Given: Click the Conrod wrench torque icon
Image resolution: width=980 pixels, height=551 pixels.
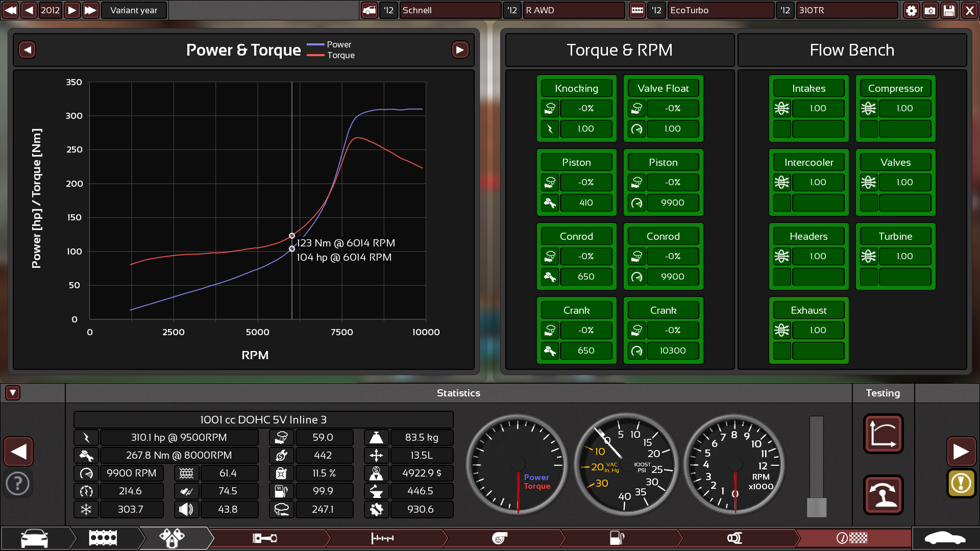Looking at the screenshot, I should tap(550, 277).
